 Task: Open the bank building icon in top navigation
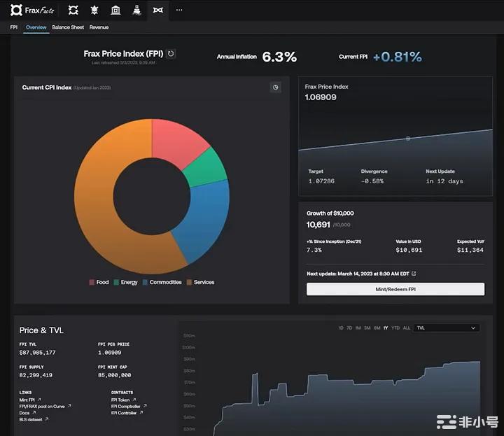115,10
